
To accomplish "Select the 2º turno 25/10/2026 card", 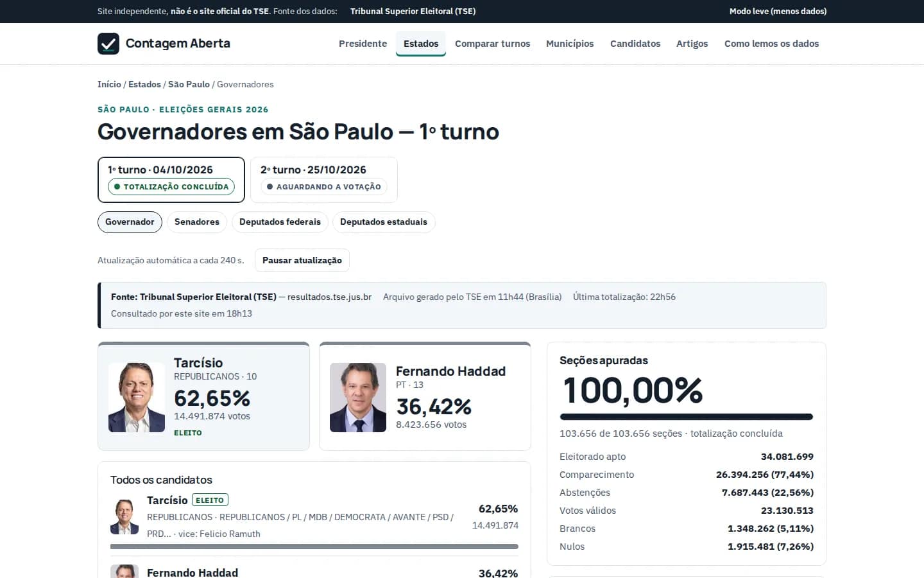I will [324, 180].
